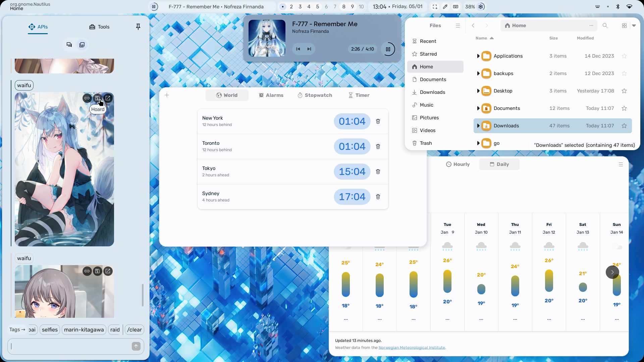Delete the Tokyo world clock

[x=378, y=172]
